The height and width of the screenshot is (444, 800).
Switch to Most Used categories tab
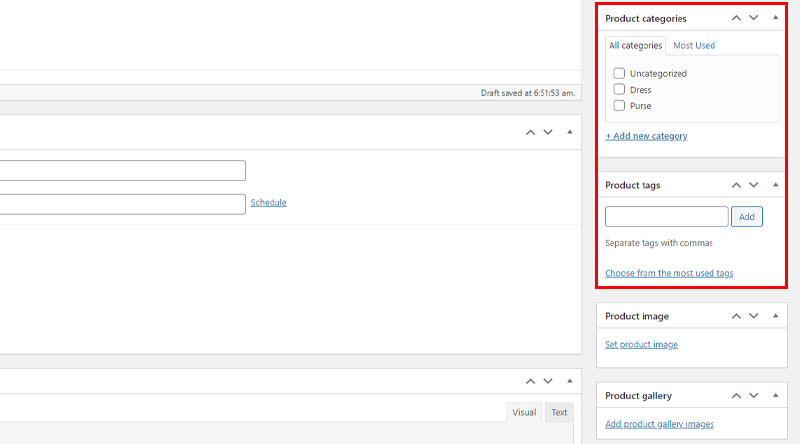tap(694, 45)
